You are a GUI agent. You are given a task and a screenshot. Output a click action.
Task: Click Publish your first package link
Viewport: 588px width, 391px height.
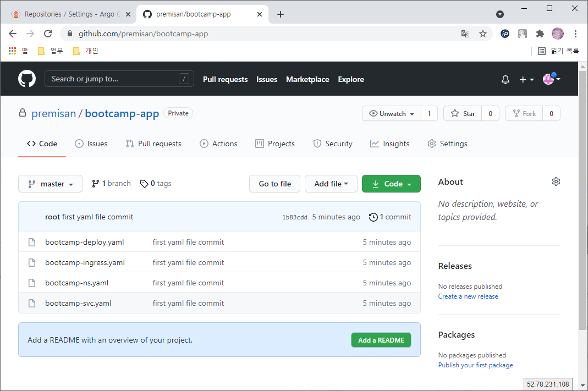[475, 365]
